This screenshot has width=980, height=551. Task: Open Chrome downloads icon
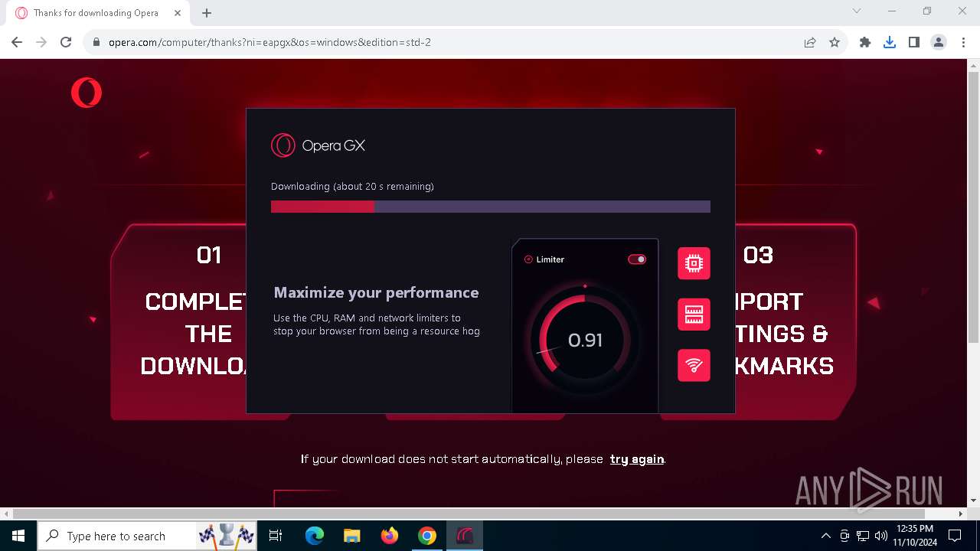(x=890, y=42)
